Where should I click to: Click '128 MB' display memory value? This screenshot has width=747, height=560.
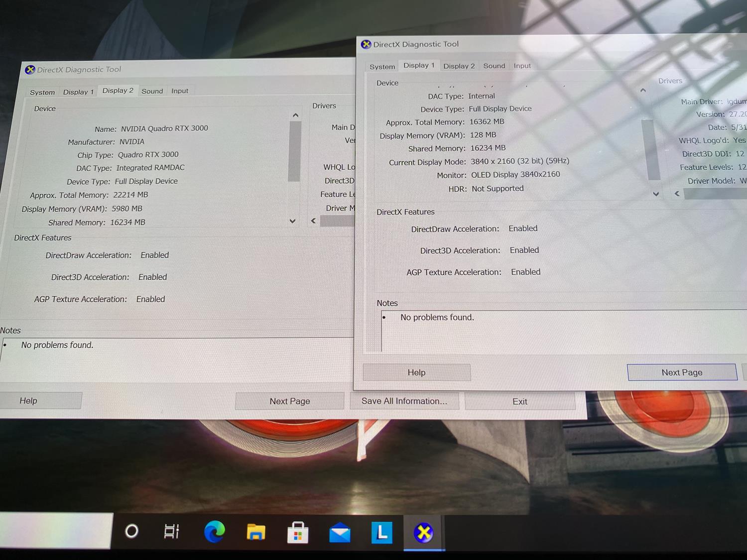[483, 135]
